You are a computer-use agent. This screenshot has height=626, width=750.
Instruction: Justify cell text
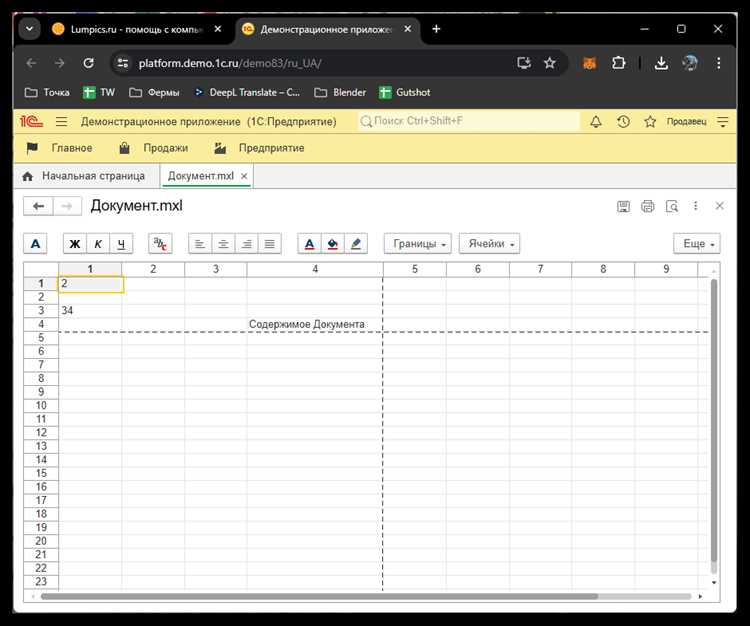pyautogui.click(x=269, y=243)
